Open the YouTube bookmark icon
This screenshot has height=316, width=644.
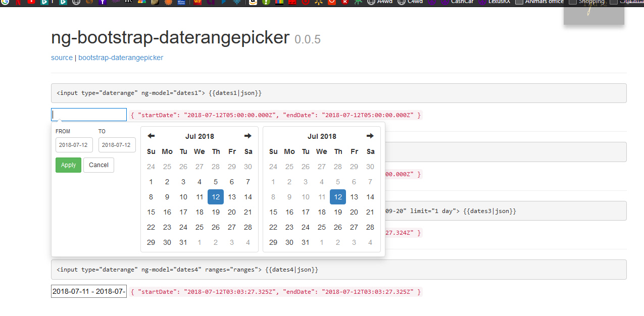pyautogui.click(x=31, y=2)
